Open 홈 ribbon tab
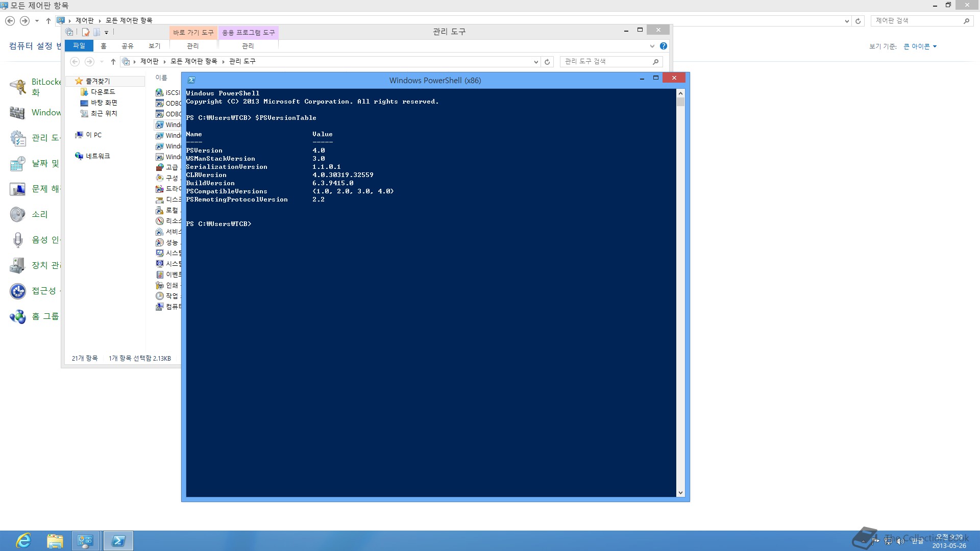This screenshot has width=980, height=551. (104, 46)
